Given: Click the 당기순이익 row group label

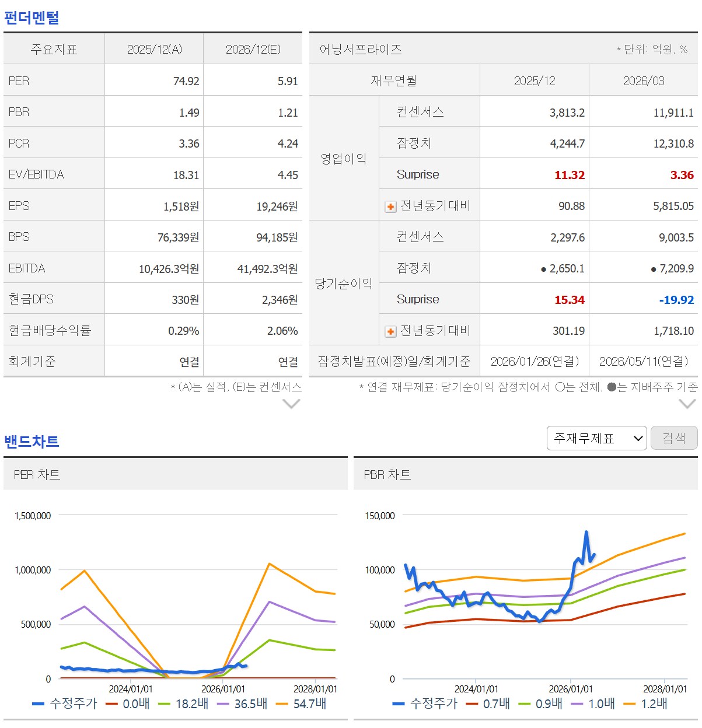Looking at the screenshot, I should (344, 283).
